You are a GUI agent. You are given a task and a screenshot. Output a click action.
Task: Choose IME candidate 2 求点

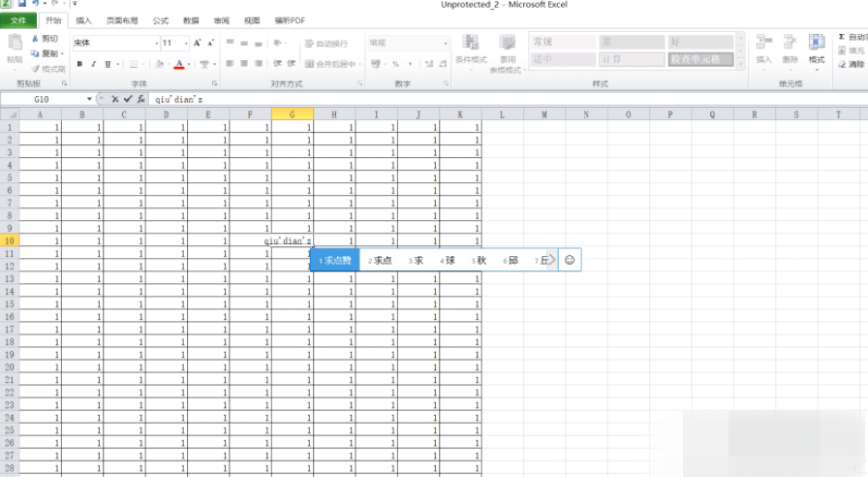click(380, 260)
